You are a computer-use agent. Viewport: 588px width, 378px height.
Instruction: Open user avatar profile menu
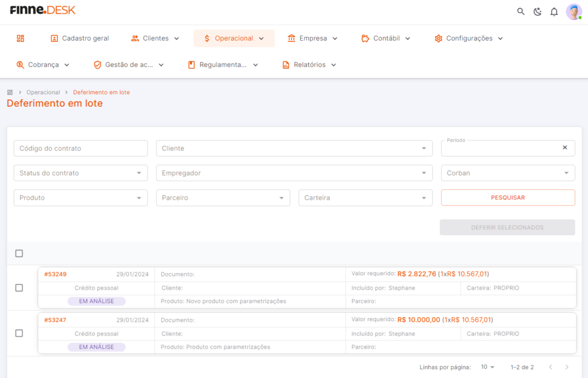tap(574, 12)
